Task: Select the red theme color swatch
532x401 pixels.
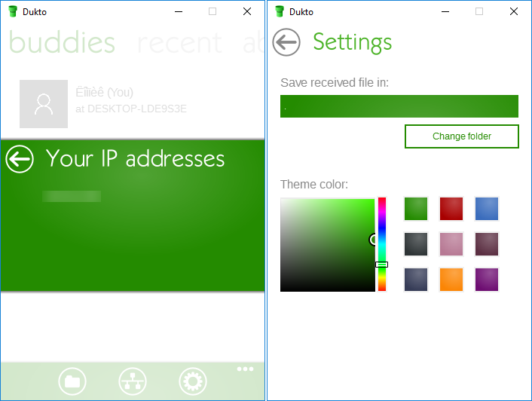Action: (451, 209)
